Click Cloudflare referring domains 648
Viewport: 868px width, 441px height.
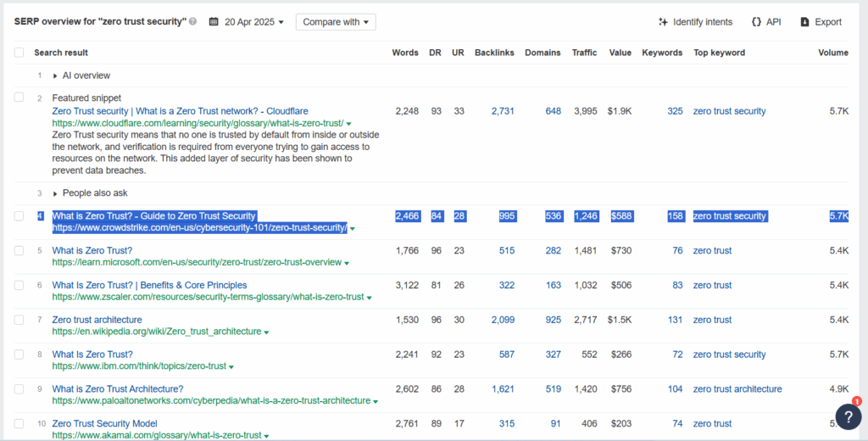[x=553, y=111]
